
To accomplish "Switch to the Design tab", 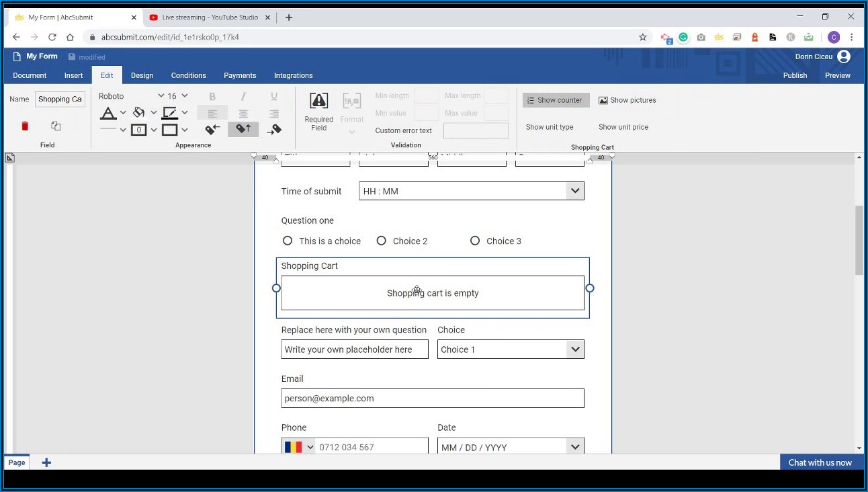I will (142, 75).
